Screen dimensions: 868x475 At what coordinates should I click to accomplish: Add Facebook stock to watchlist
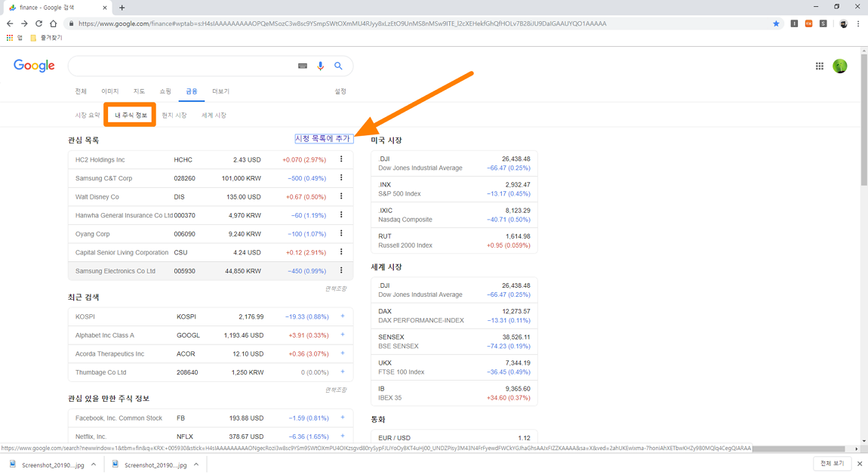tap(343, 418)
